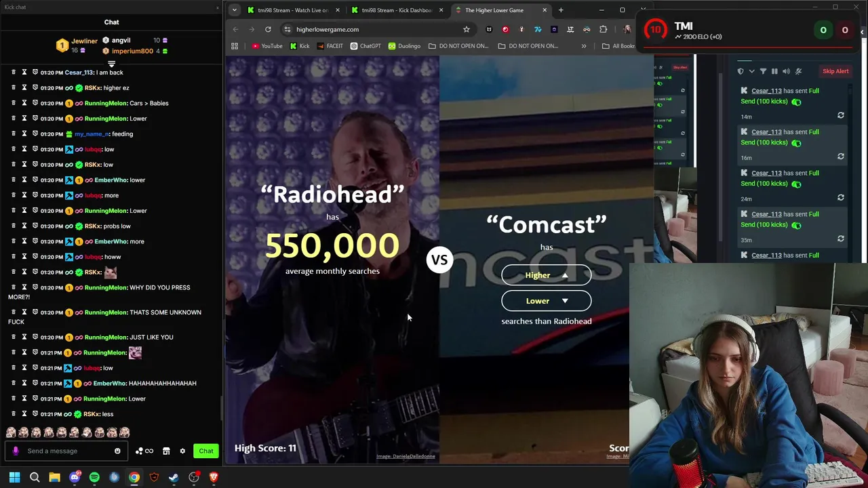Replay the 16m Cesar_113 alert
868x488 pixels.
(841, 157)
